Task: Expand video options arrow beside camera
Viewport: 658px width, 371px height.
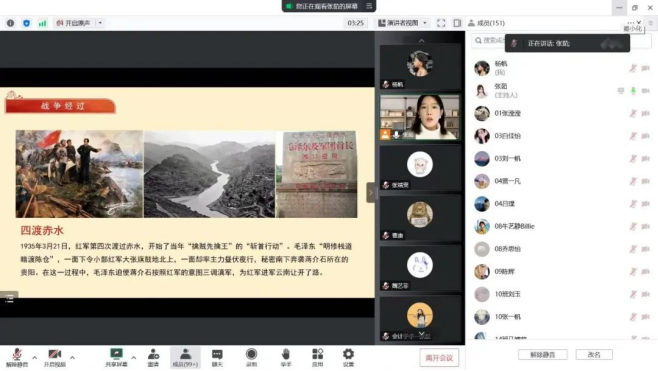Action: point(72,358)
